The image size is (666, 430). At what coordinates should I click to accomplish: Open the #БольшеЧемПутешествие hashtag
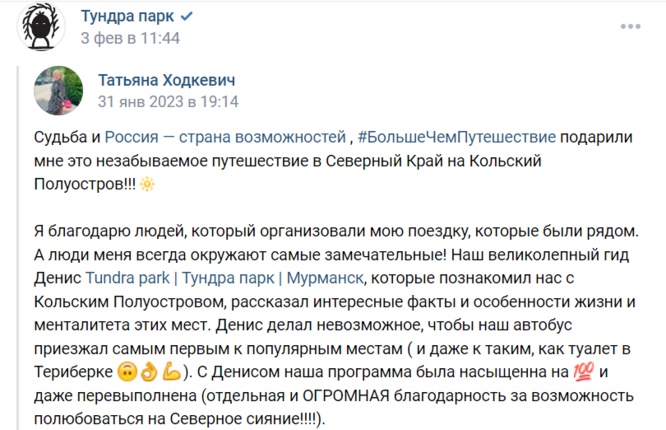[x=457, y=137]
